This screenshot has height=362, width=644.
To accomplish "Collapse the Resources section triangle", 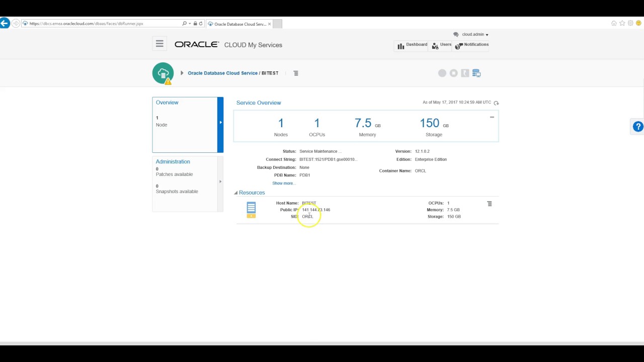I will (236, 193).
